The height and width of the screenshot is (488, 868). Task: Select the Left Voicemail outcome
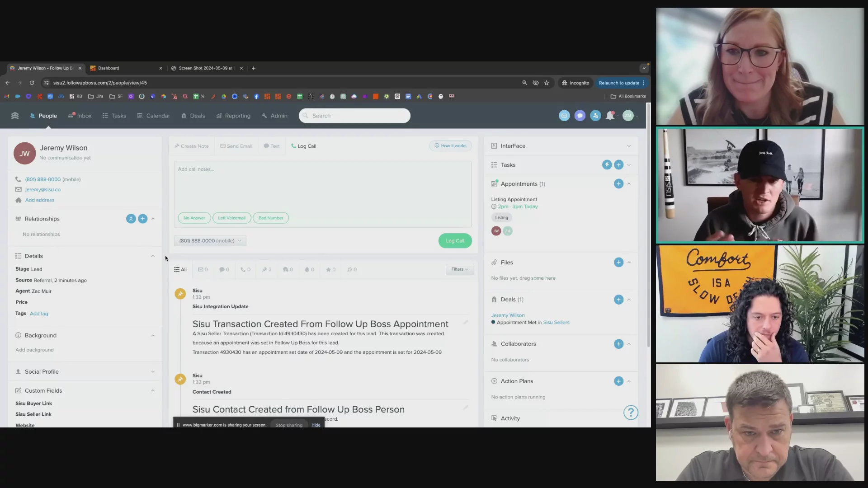[231, 218]
